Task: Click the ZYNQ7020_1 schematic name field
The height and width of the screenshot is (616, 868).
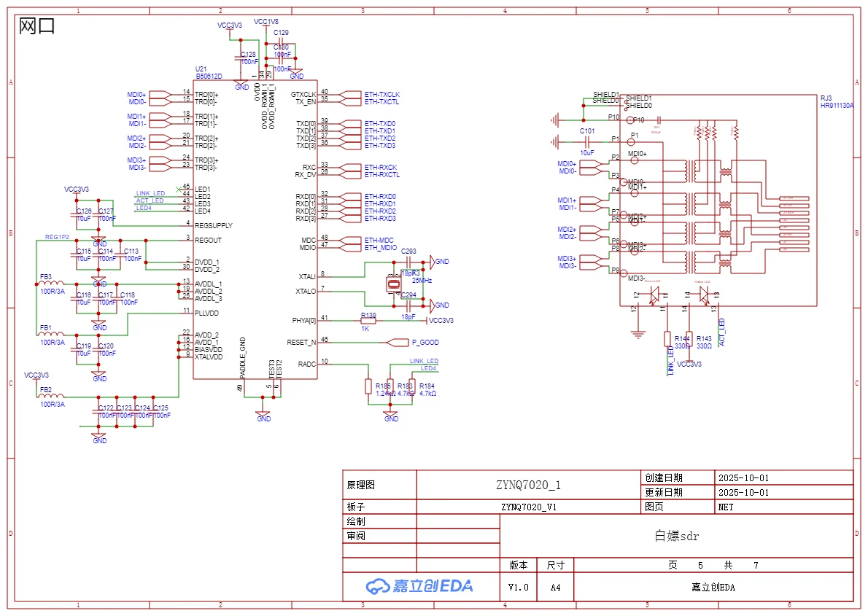Action: pyautogui.click(x=527, y=485)
